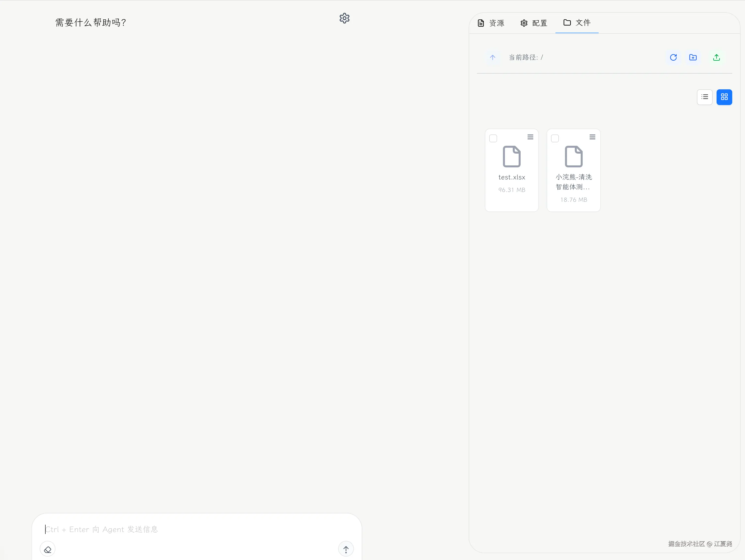Image resolution: width=745 pixels, height=560 pixels.
Task: Go up to the parent directory
Action: (x=492, y=58)
